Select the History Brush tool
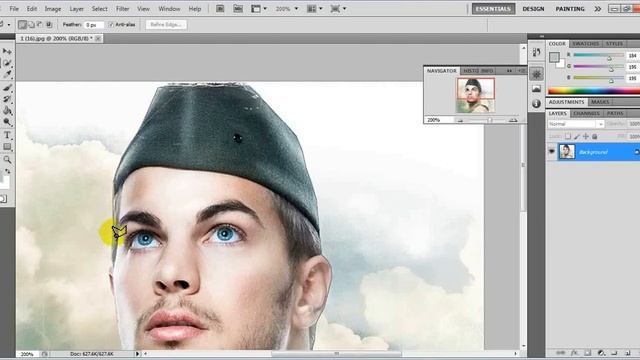 pos(7,99)
